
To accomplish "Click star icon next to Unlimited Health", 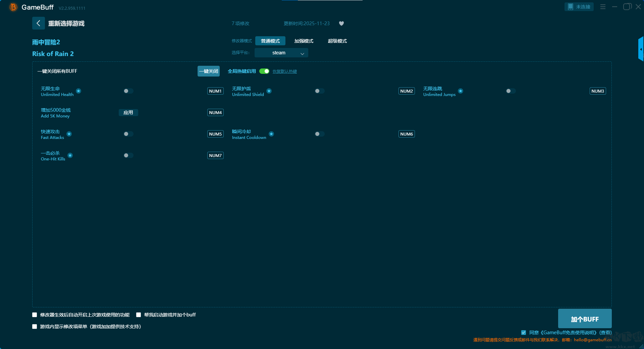I will 78,91.
